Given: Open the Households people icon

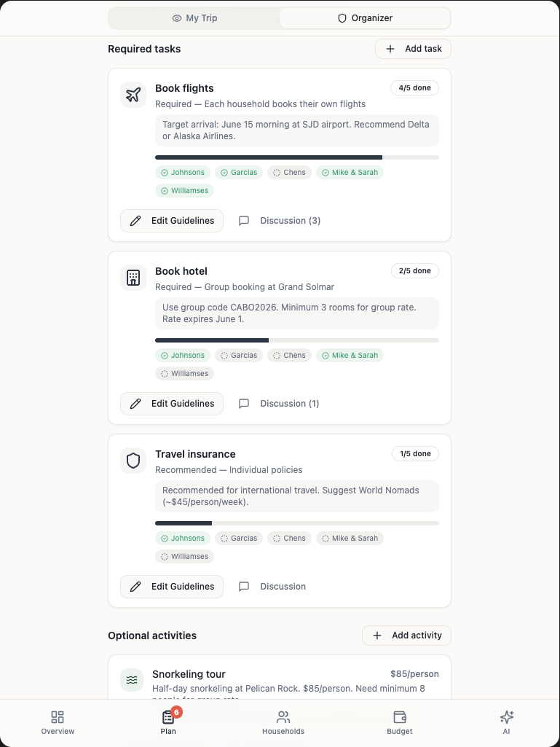Looking at the screenshot, I should click(x=283, y=717).
